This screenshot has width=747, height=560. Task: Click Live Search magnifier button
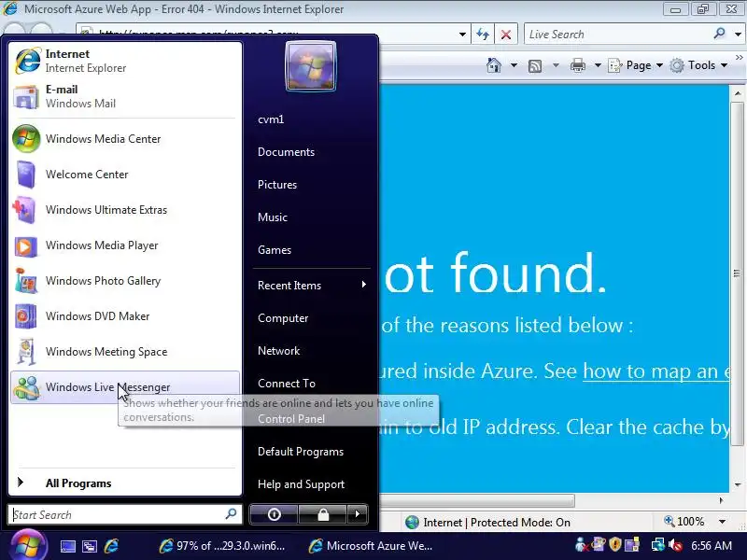pyautogui.click(x=719, y=34)
